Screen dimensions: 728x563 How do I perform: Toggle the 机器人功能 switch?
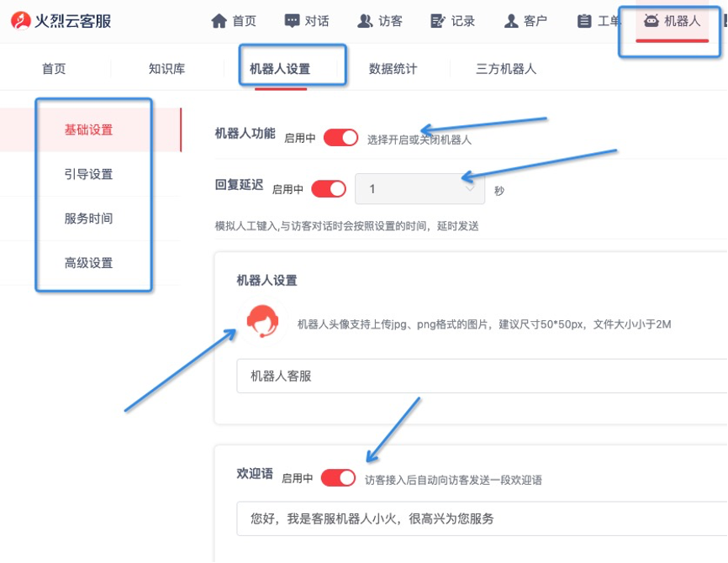click(340, 138)
